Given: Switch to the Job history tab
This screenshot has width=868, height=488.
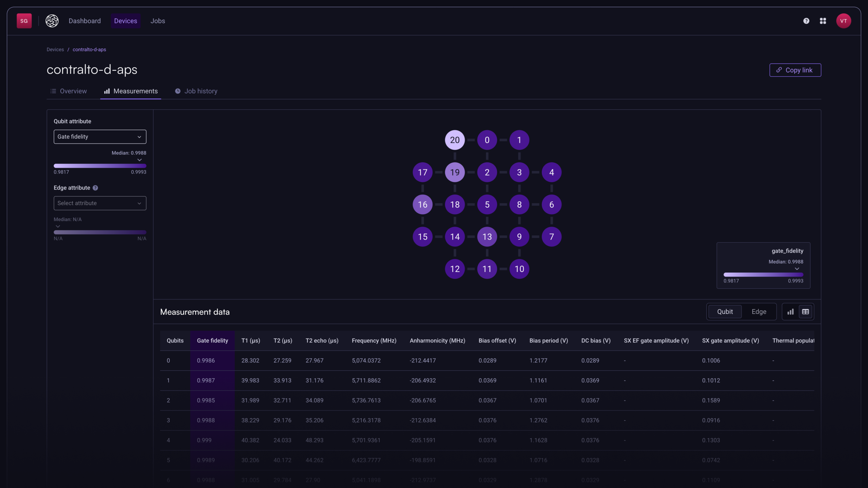Looking at the screenshot, I should [196, 91].
